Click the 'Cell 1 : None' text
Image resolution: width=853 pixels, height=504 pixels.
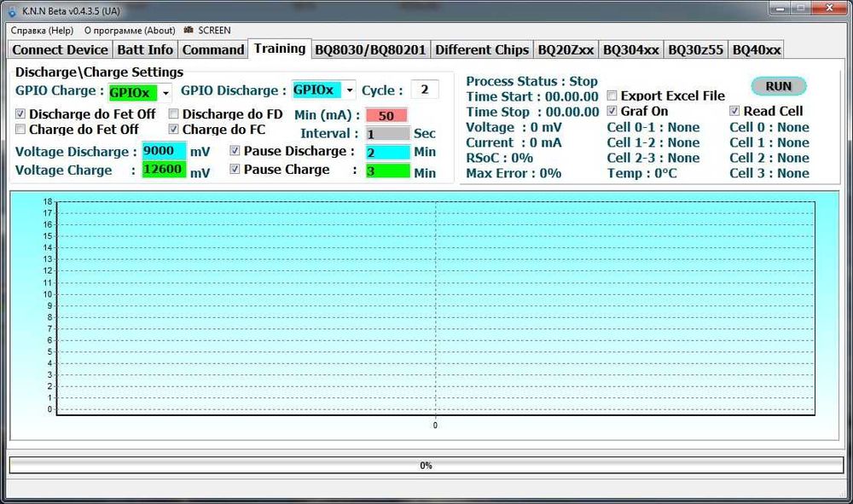pos(769,142)
